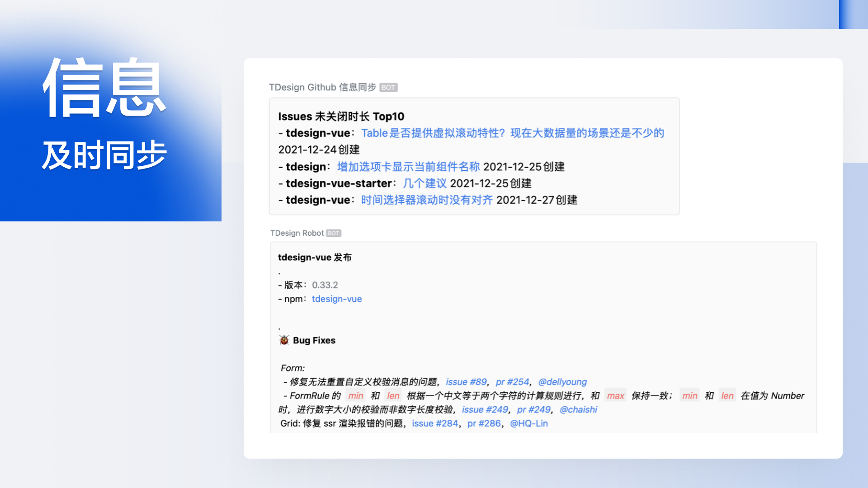This screenshot has height=488, width=868.
Task: Open the 时间选择器滚动时没有对齐 issue link
Action: (427, 200)
